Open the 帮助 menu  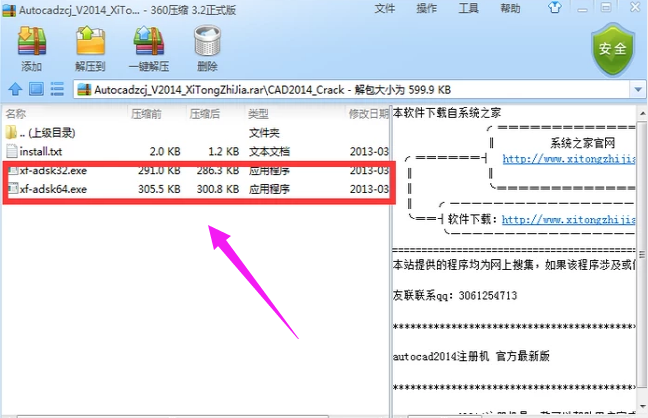[510, 8]
